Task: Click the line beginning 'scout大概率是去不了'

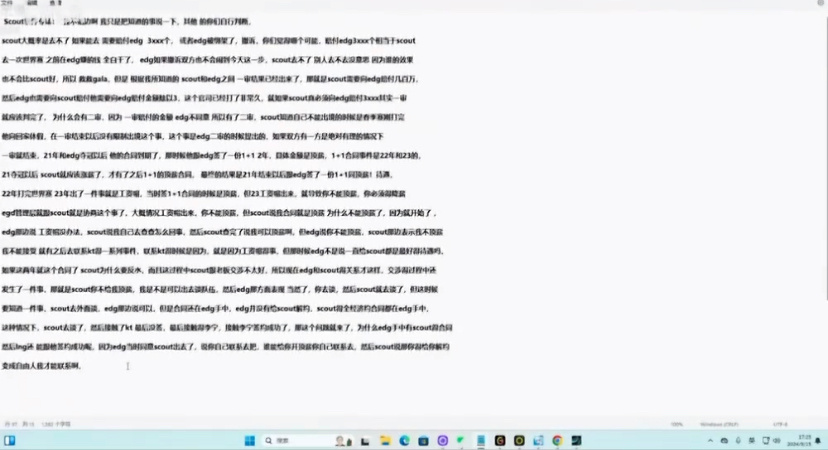Action: 209,41
